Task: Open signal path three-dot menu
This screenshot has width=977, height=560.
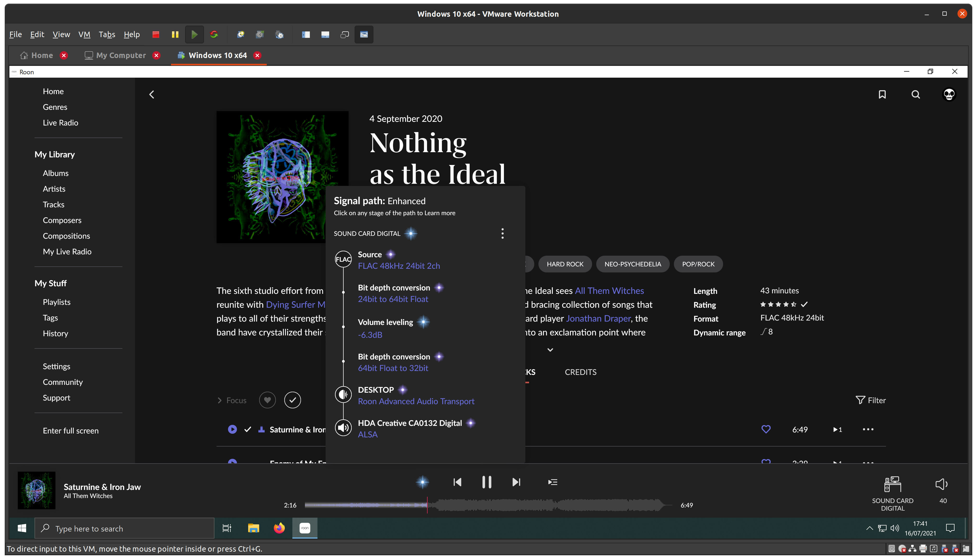Action: pyautogui.click(x=502, y=233)
